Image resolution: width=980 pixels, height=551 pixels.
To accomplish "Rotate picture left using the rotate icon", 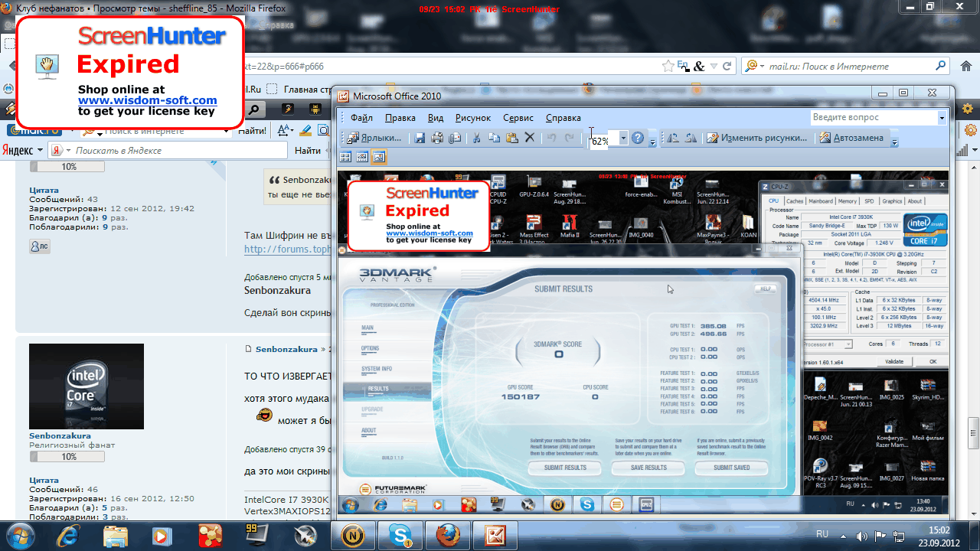I will (673, 139).
